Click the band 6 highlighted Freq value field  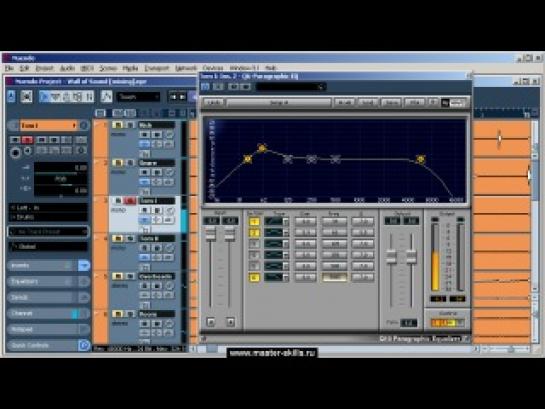coord(334,277)
